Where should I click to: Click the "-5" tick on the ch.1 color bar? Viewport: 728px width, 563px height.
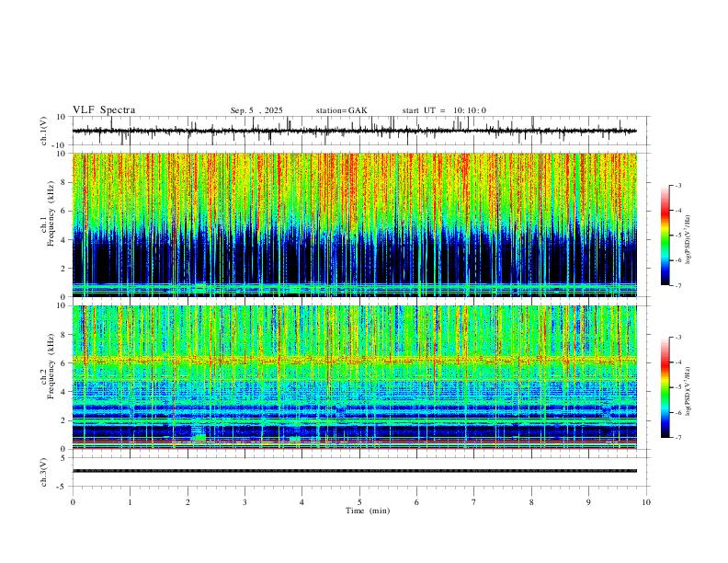[678, 236]
